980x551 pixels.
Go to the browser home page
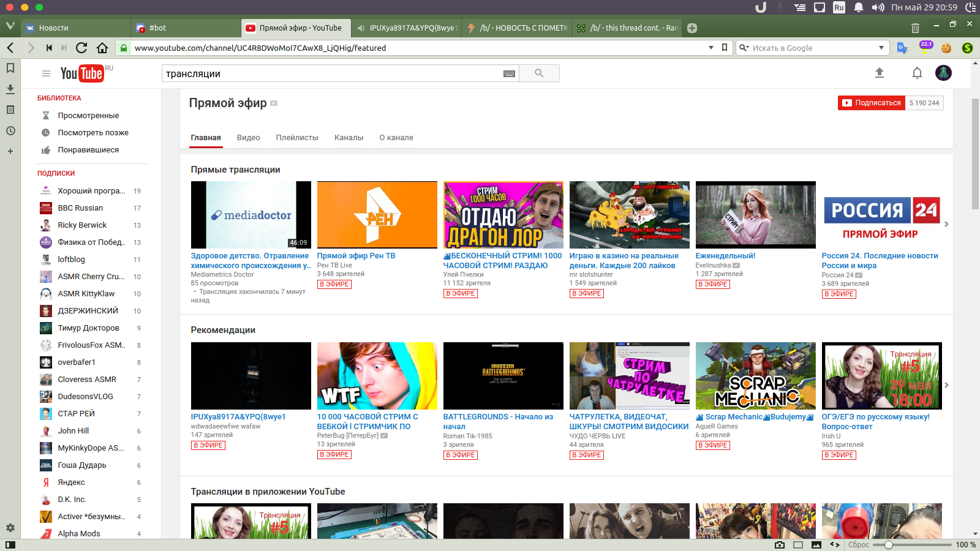(102, 48)
